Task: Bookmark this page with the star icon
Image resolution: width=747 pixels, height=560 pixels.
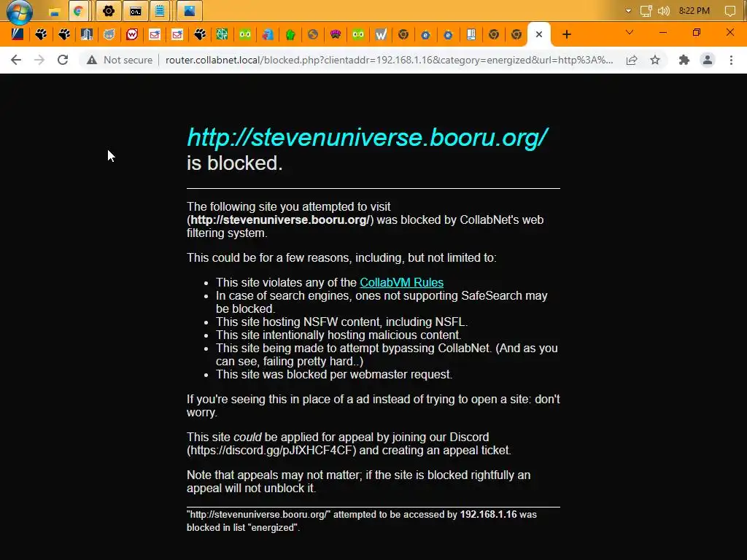Action: click(x=655, y=60)
